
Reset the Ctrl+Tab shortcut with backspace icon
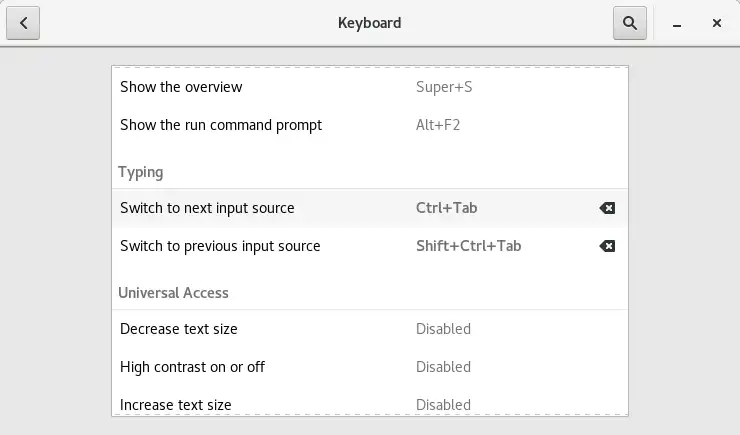pos(607,208)
